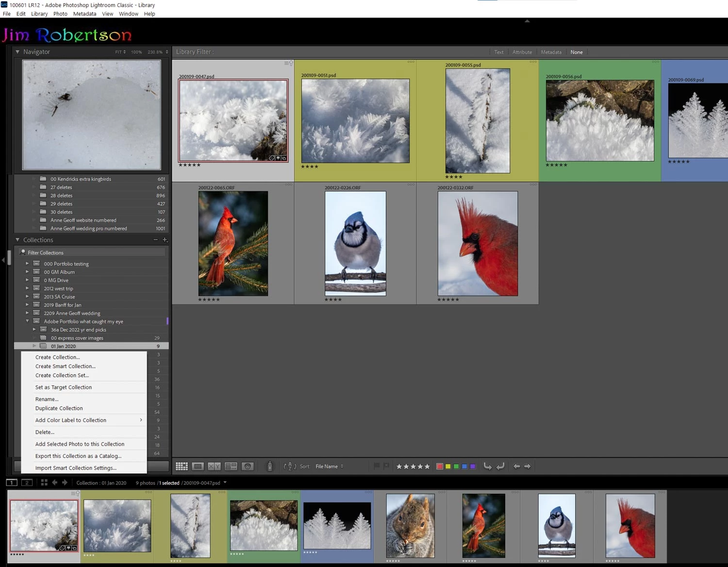The image size is (728, 567).
Task: Switch to Grid view in toolbar
Action: tap(182, 467)
